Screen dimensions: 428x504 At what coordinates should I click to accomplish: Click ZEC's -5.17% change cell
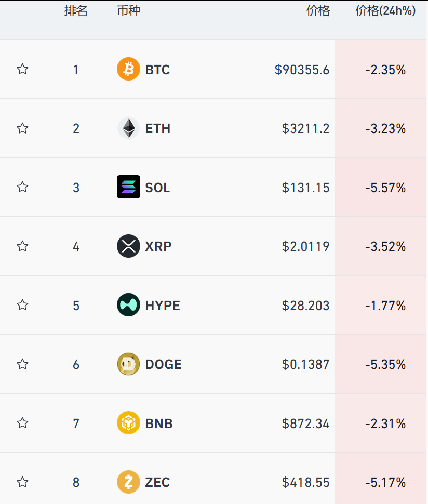[385, 483]
